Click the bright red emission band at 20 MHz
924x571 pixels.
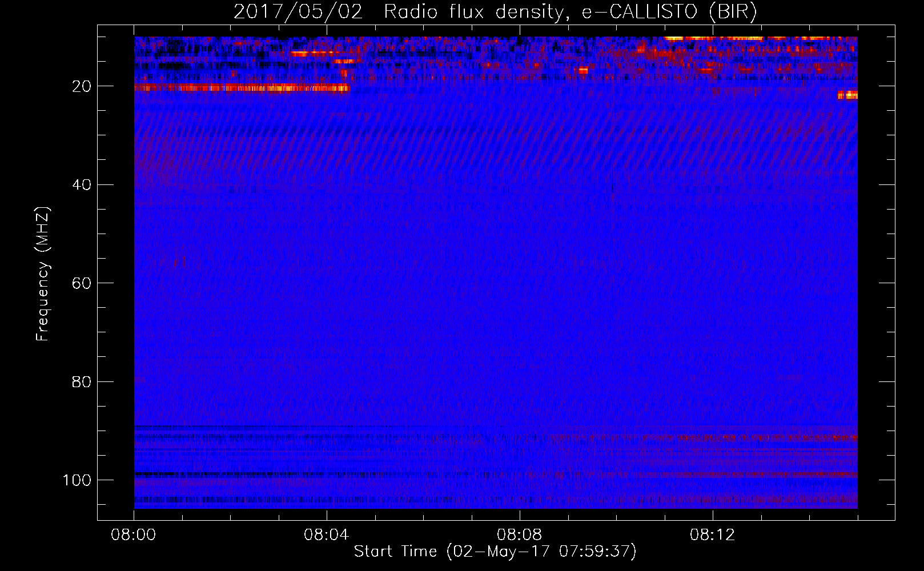click(x=242, y=88)
